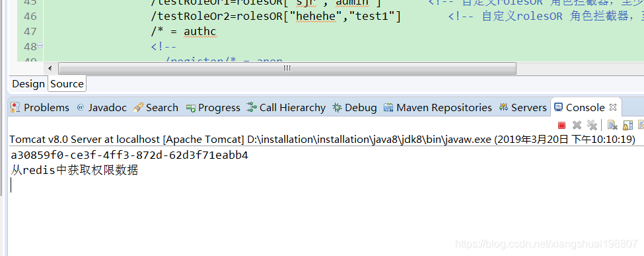
Task: Click the Remove All Terminated Launches double-X icon
Action: (591, 125)
